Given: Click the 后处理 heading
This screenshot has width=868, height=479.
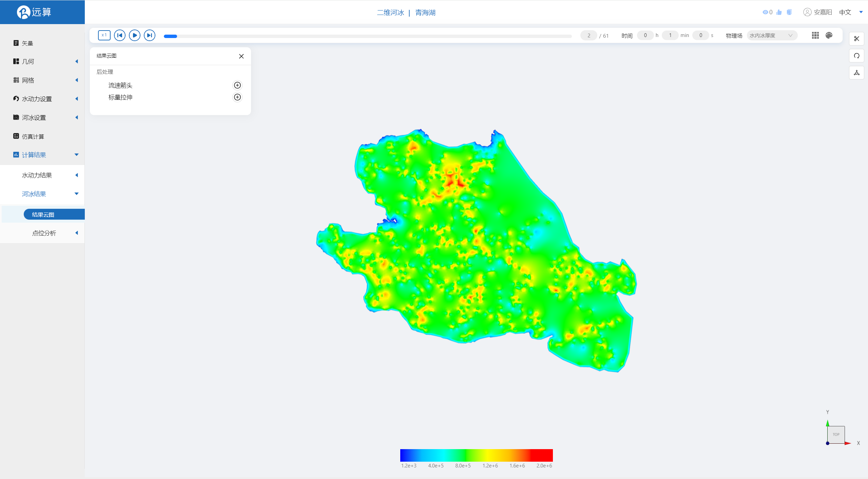Looking at the screenshot, I should tap(105, 72).
